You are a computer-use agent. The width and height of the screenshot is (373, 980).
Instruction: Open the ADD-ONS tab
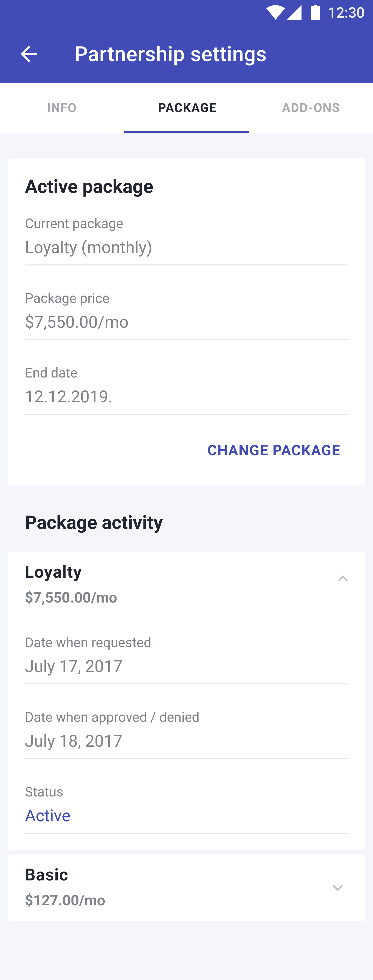pyautogui.click(x=311, y=108)
